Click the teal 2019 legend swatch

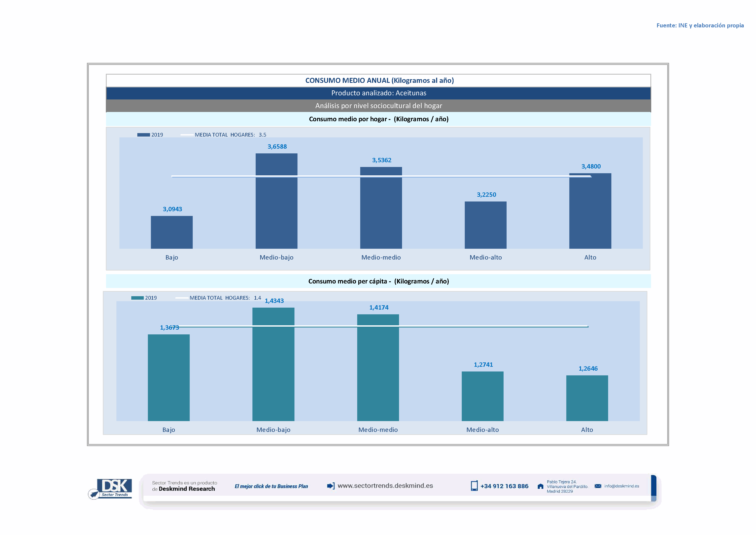coord(137,298)
